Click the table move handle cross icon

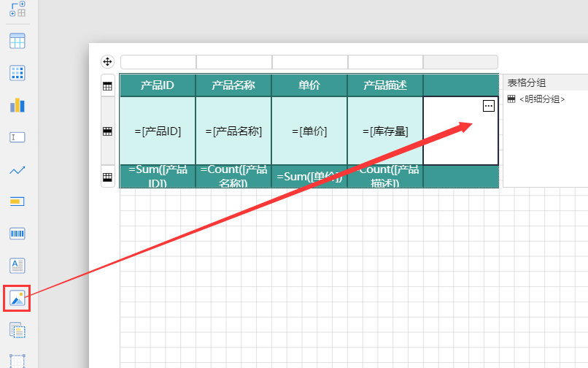pyautogui.click(x=108, y=61)
